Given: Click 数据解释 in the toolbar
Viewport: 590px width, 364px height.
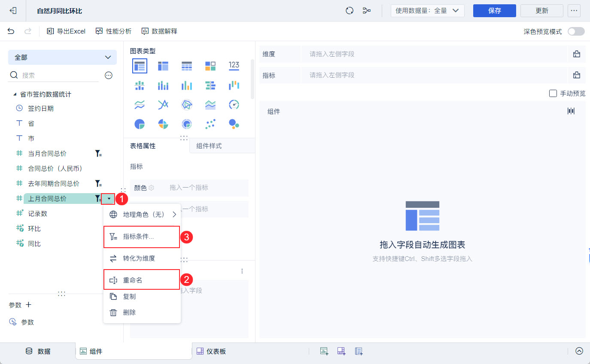Looking at the screenshot, I should tap(159, 31).
